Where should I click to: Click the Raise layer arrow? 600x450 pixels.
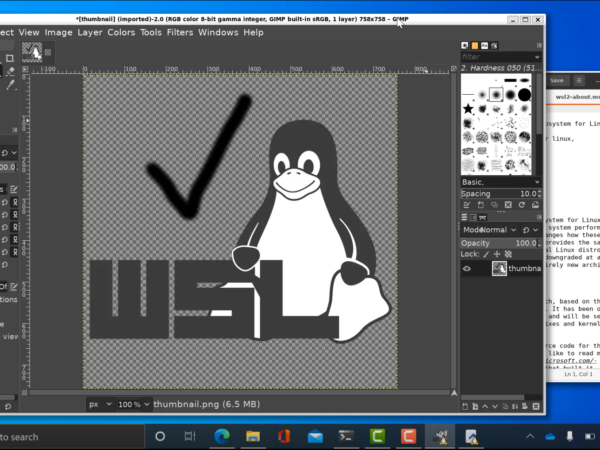tap(485, 406)
